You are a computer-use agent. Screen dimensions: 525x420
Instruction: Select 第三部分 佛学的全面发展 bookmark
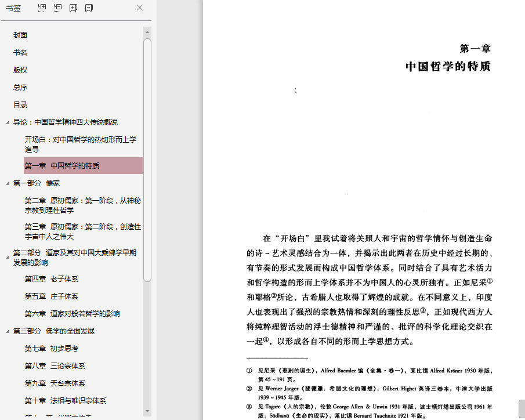pyautogui.click(x=53, y=331)
